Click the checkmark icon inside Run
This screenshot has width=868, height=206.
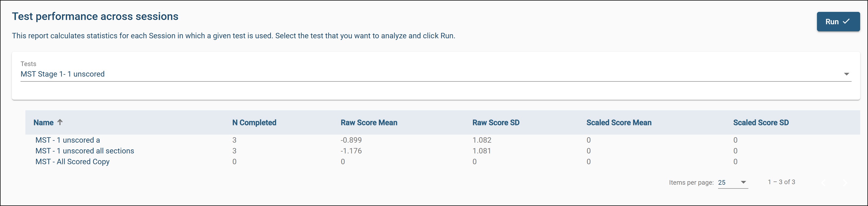click(x=846, y=22)
